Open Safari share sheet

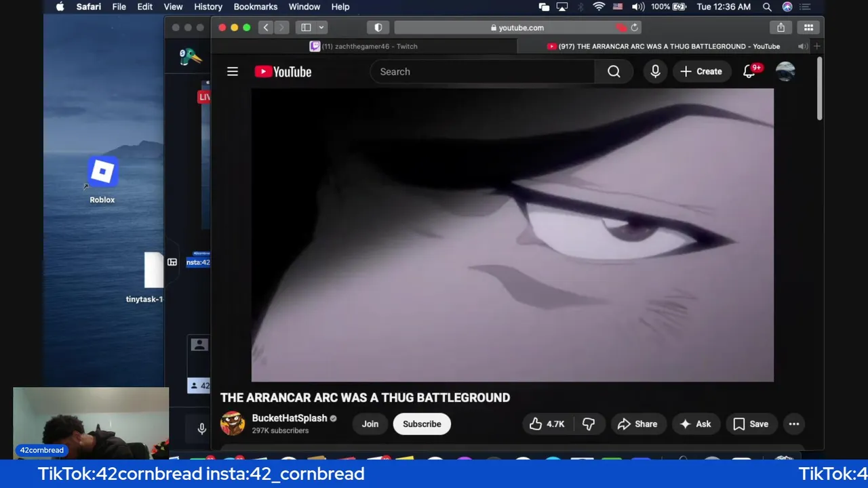pos(781,28)
